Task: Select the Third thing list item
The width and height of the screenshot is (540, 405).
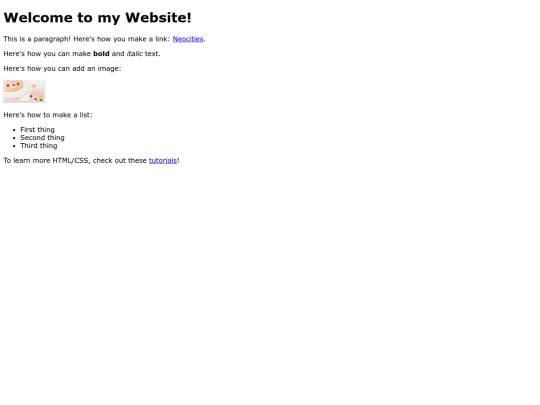Action: (39, 146)
